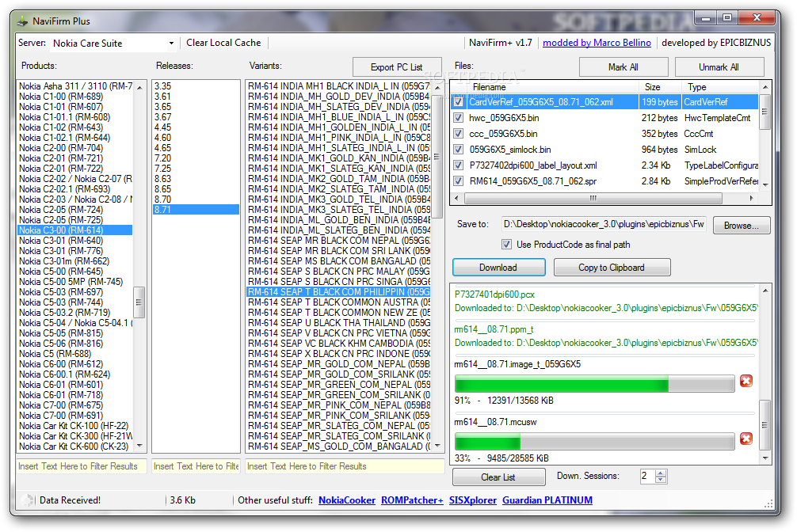Screen dimensions: 797x532
Task: Click the Releases filter text field
Action: point(196,466)
